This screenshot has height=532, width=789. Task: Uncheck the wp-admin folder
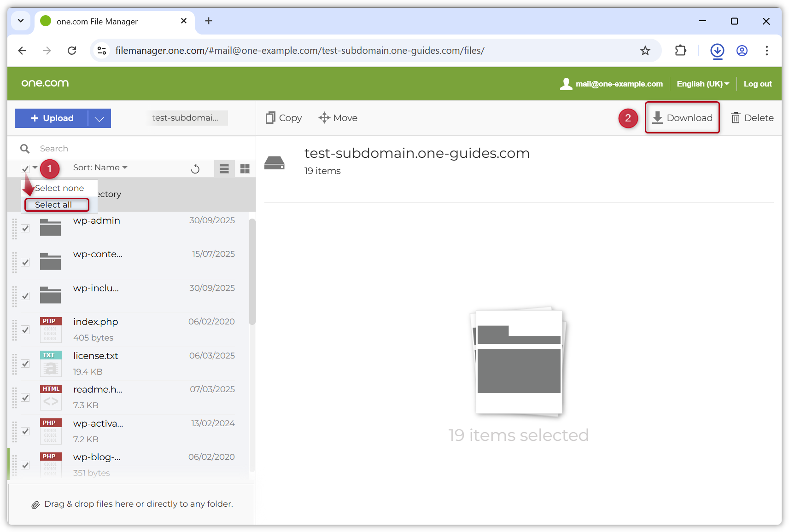25,228
